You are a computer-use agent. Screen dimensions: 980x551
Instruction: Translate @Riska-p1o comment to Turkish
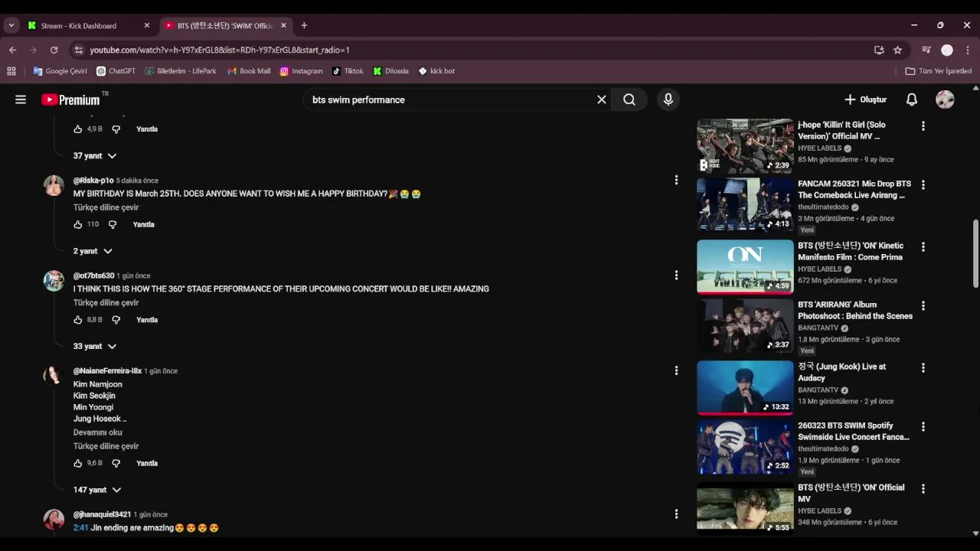point(106,207)
